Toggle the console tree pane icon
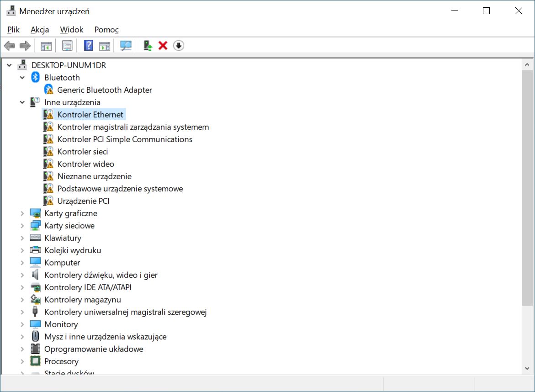535x392 pixels. pyautogui.click(x=46, y=46)
